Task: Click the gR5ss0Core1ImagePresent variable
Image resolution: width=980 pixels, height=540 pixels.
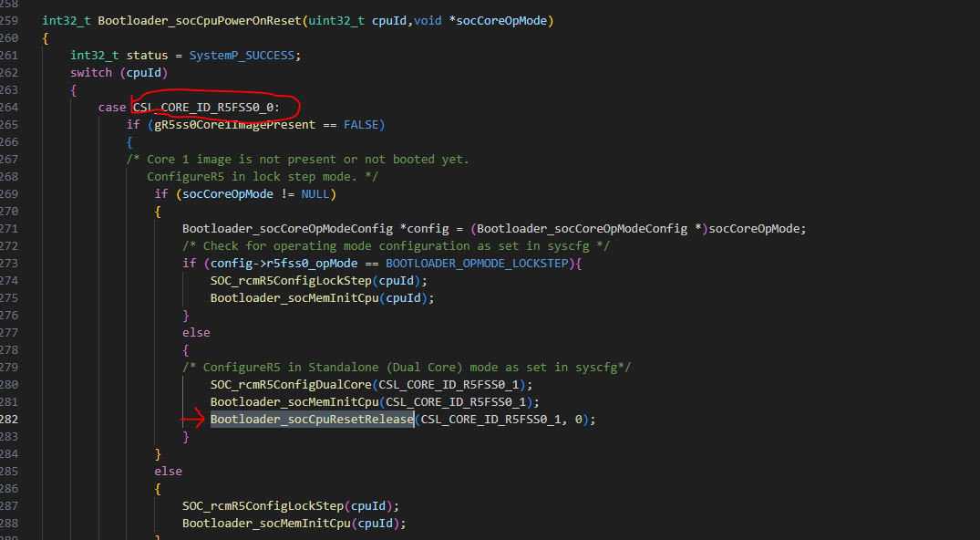Action: (235, 125)
